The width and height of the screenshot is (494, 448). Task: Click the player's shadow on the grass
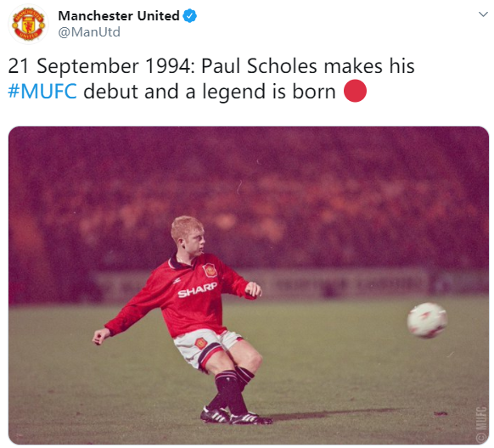[333, 414]
